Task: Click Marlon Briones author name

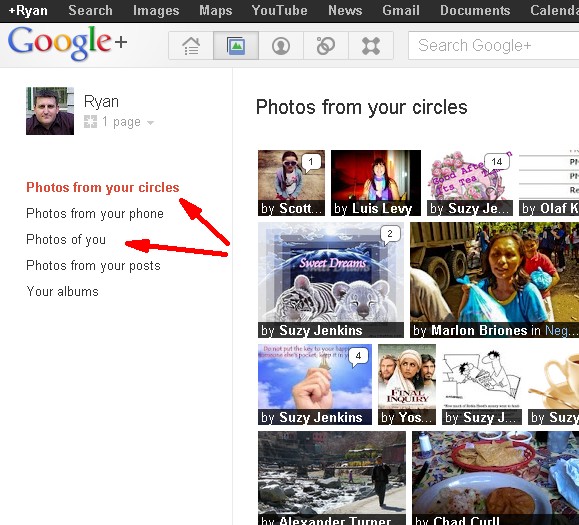Action: click(x=479, y=330)
